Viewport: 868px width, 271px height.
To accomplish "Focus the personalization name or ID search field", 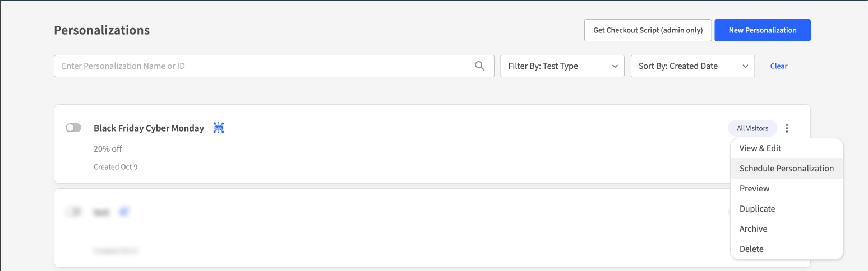I will (x=264, y=66).
